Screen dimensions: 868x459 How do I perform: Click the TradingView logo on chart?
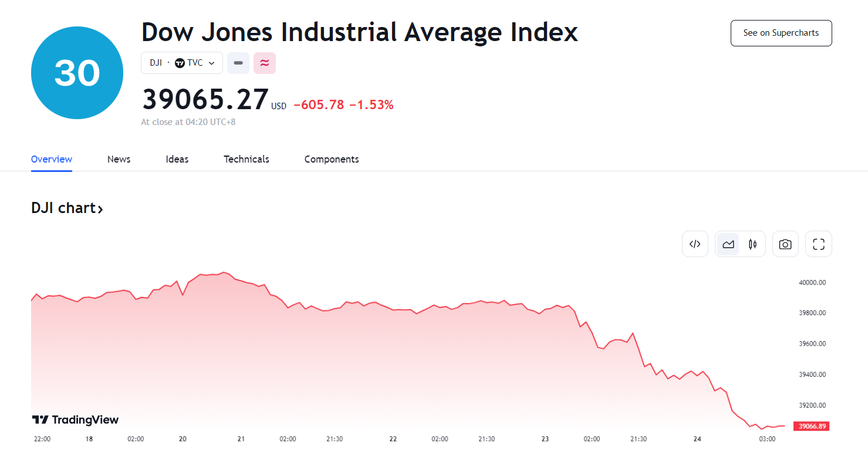pyautogui.click(x=75, y=420)
